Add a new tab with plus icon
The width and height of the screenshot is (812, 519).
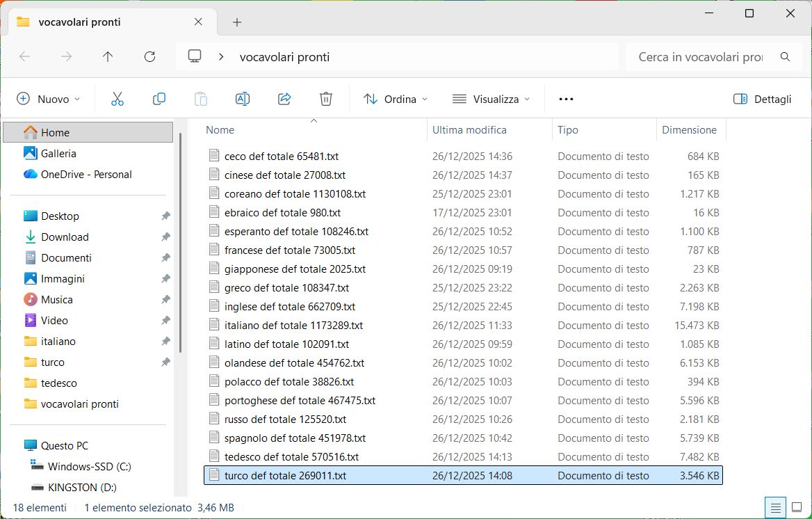[237, 22]
